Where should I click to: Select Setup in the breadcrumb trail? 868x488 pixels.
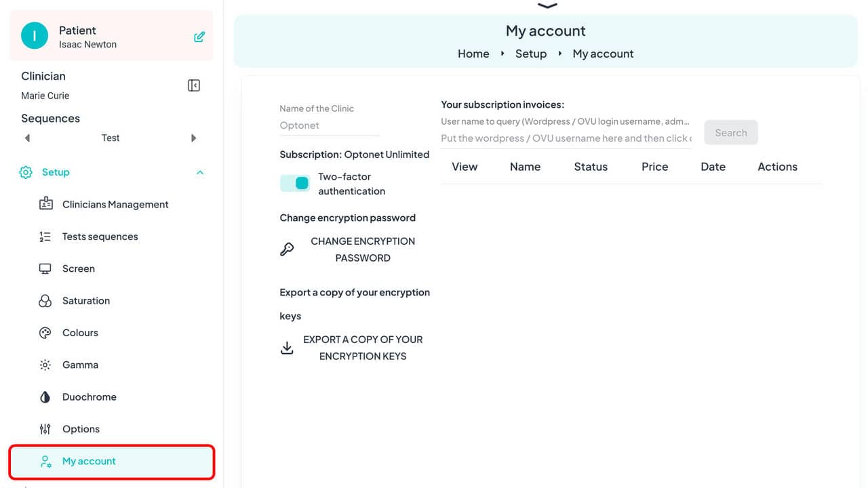point(531,54)
